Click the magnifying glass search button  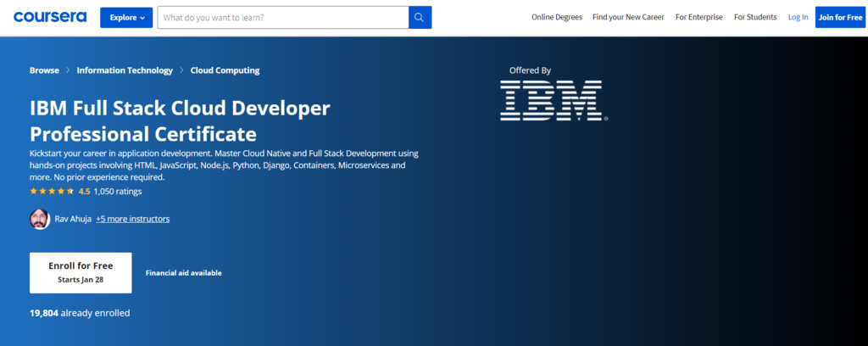pyautogui.click(x=420, y=17)
